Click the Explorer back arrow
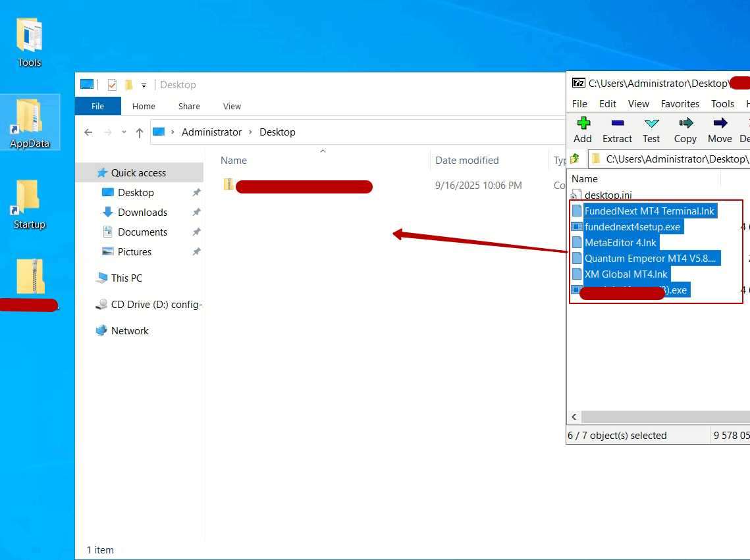750x560 pixels. [x=89, y=132]
